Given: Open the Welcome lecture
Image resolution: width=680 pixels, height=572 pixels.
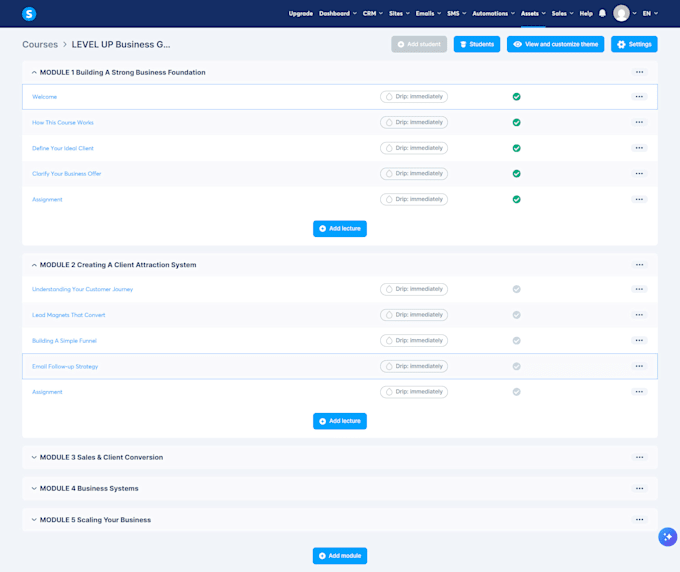Looking at the screenshot, I should pyautogui.click(x=44, y=97).
